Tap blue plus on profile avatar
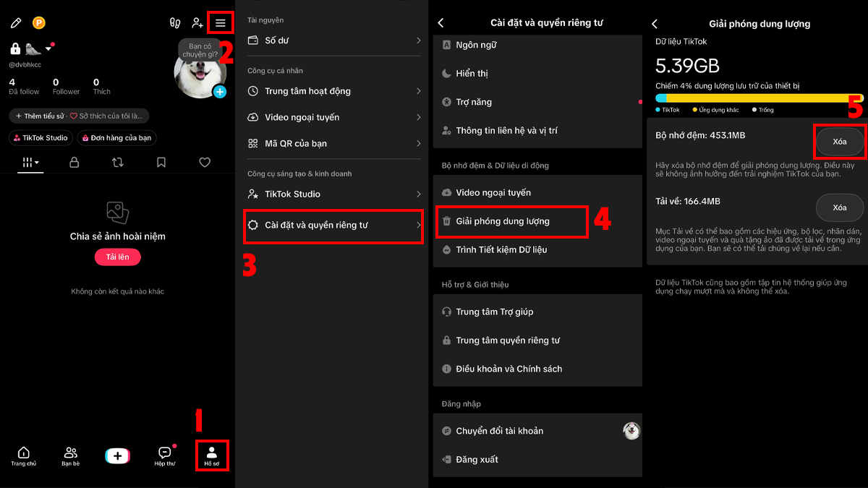This screenshot has width=868, height=488. coord(220,92)
